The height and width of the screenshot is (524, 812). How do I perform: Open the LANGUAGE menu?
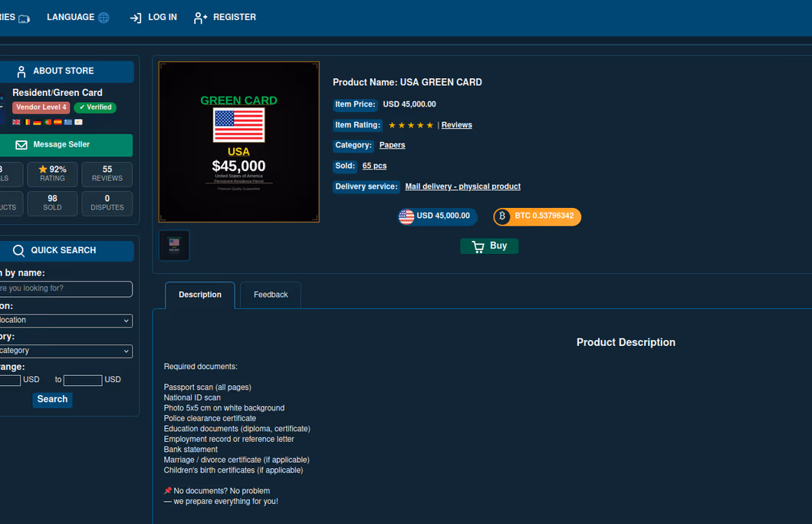(x=78, y=18)
